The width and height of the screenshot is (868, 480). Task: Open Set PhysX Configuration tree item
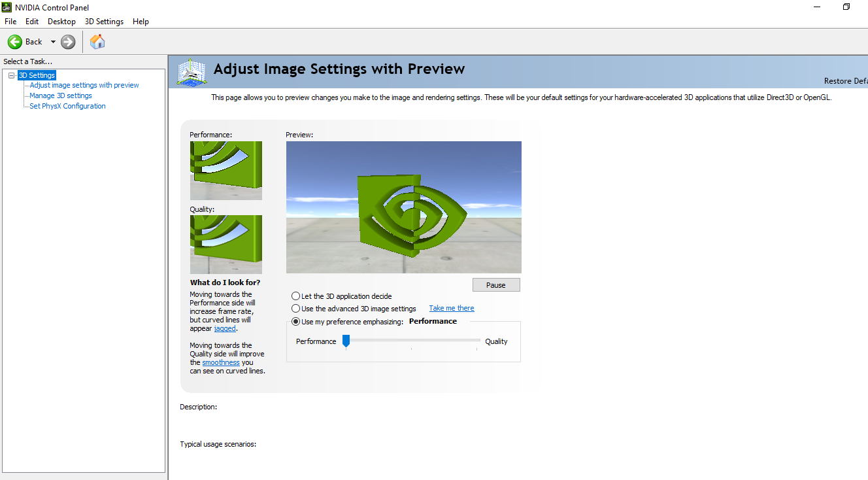[67, 106]
